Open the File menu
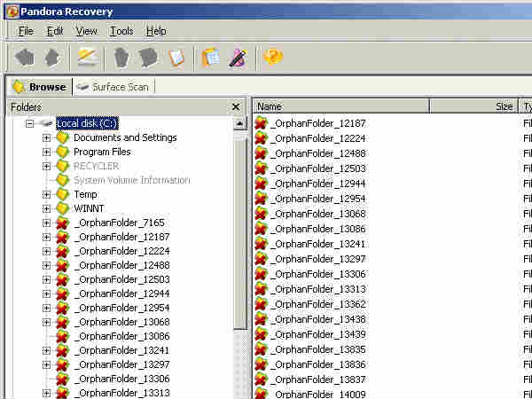The image size is (532, 399). [x=26, y=31]
